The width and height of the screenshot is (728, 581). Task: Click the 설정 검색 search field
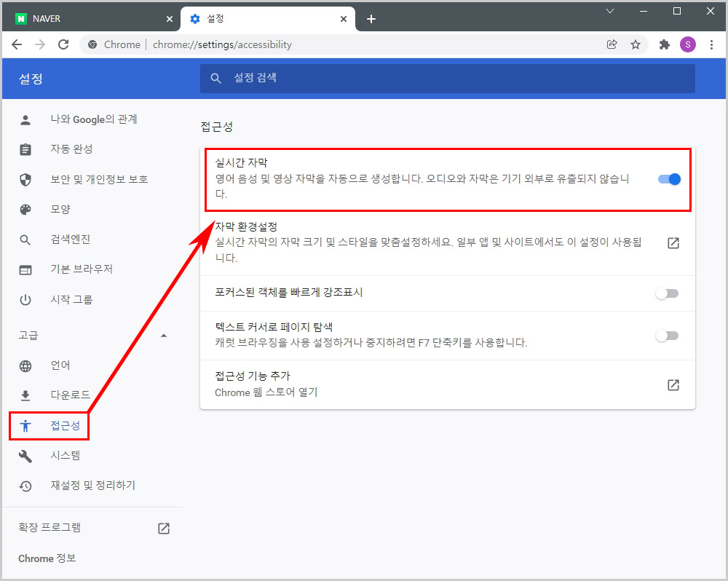tap(447, 78)
